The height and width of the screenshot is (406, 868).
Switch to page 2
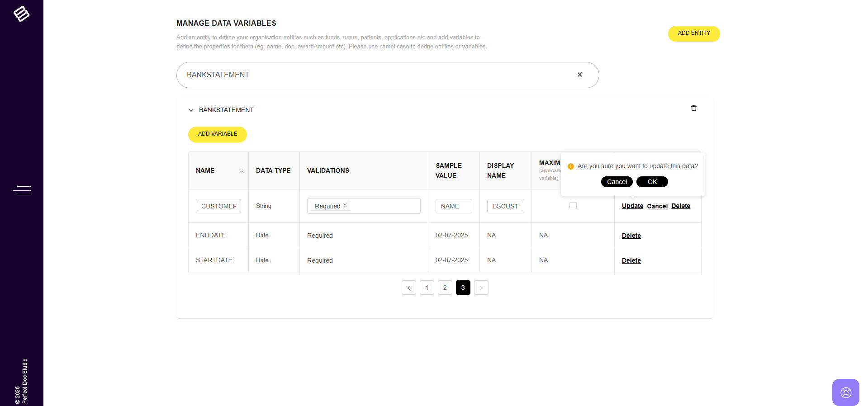coord(445,288)
